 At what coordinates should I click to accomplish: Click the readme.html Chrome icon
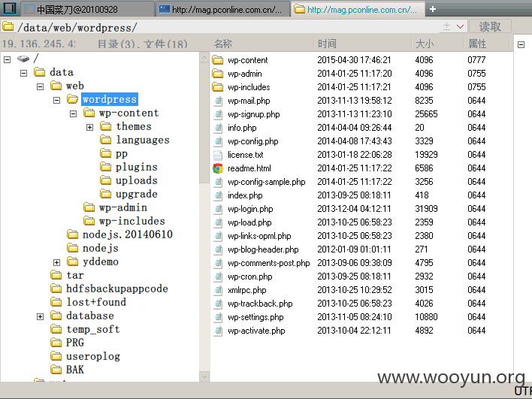click(x=218, y=168)
